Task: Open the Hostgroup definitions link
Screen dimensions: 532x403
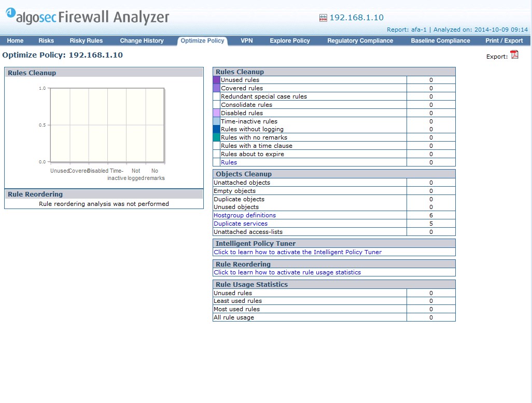Action: (x=245, y=215)
